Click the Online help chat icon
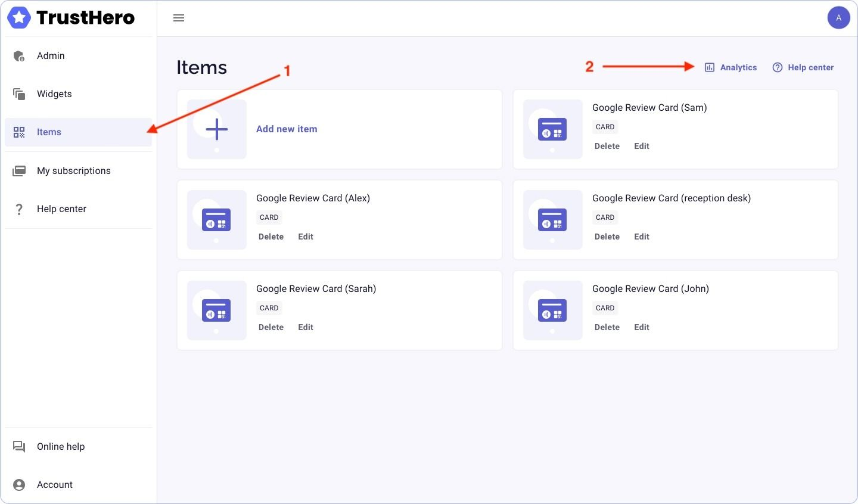This screenshot has height=504, width=858. (x=19, y=447)
